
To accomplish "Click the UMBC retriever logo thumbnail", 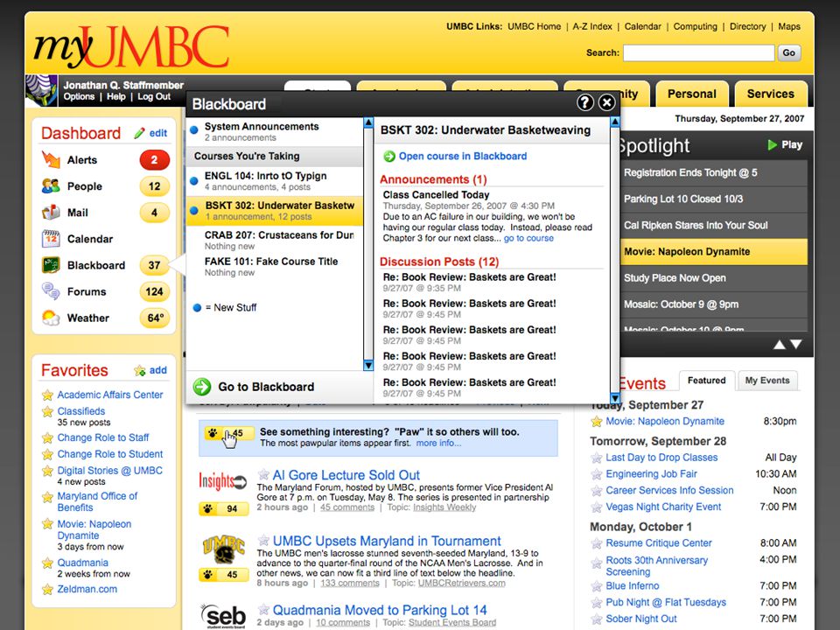I will point(224,550).
